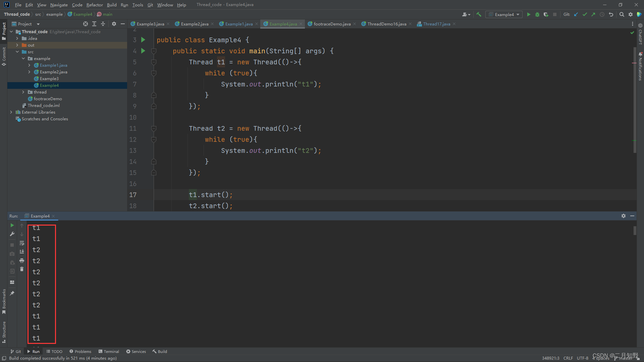
Task: Click the print icon in Run panel
Action: tap(22, 260)
